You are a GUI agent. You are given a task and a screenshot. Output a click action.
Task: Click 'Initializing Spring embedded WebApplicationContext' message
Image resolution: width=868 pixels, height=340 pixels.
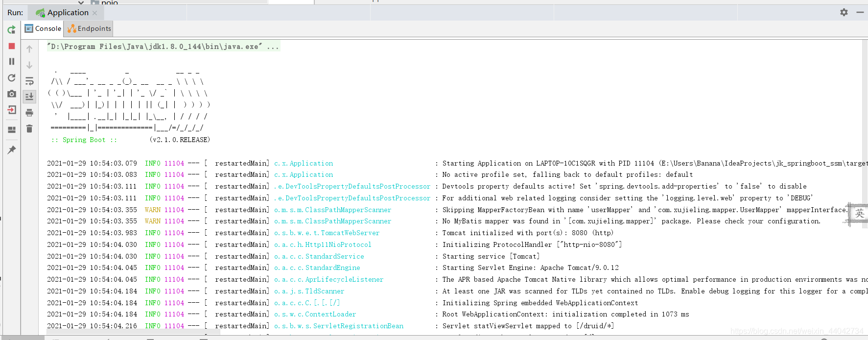[x=540, y=303]
